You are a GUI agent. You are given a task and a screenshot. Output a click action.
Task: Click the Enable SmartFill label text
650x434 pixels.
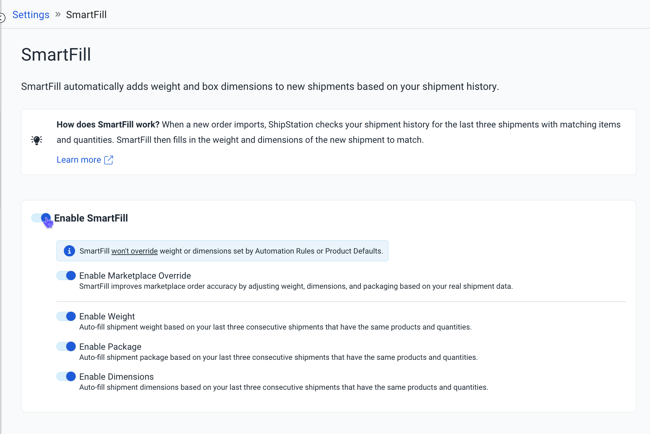pos(91,218)
